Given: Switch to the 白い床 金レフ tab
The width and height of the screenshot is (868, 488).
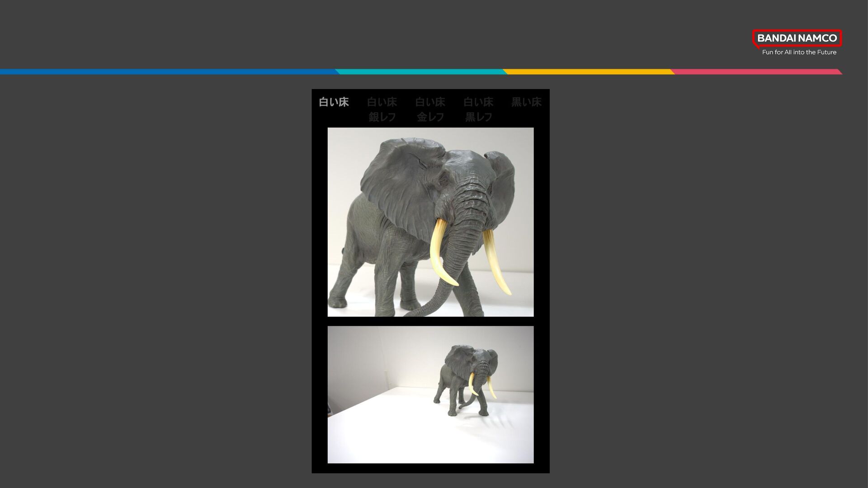Looking at the screenshot, I should (430, 109).
